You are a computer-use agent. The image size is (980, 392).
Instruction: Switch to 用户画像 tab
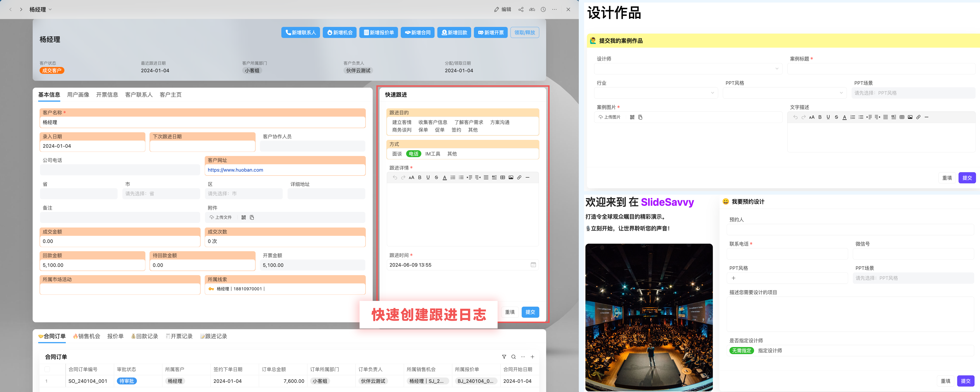pyautogui.click(x=78, y=95)
